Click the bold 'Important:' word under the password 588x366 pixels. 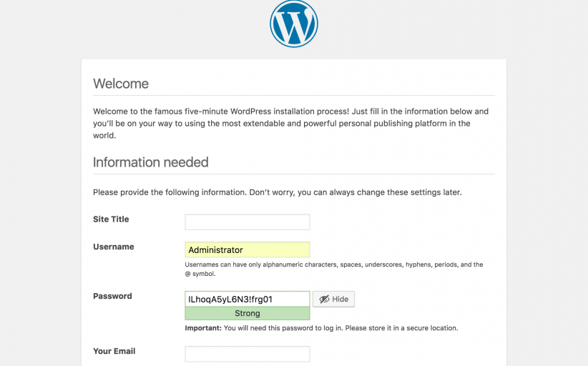tap(203, 328)
